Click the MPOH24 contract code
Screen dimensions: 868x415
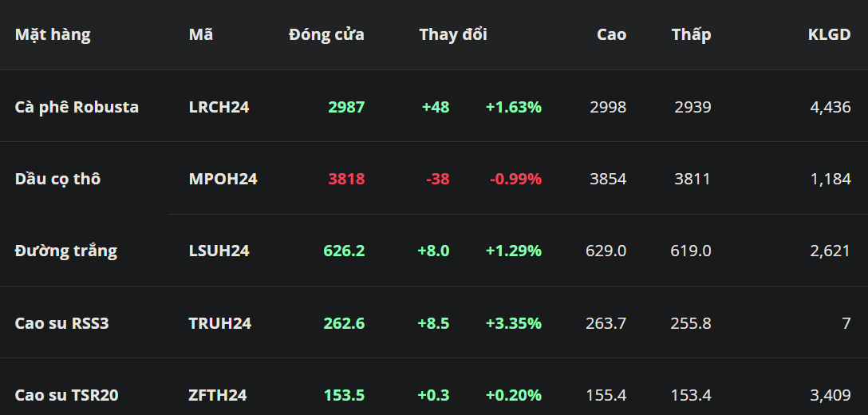tap(223, 179)
